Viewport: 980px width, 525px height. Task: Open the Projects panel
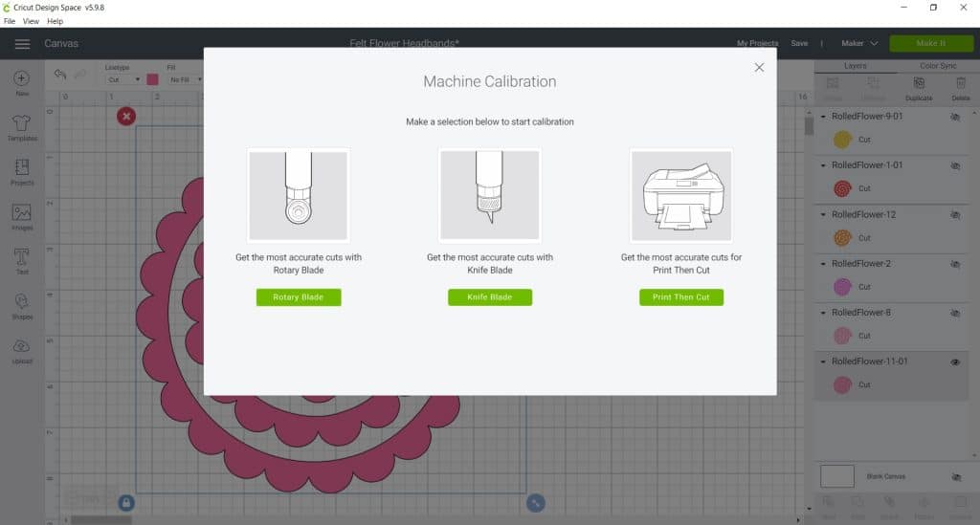[x=22, y=167]
